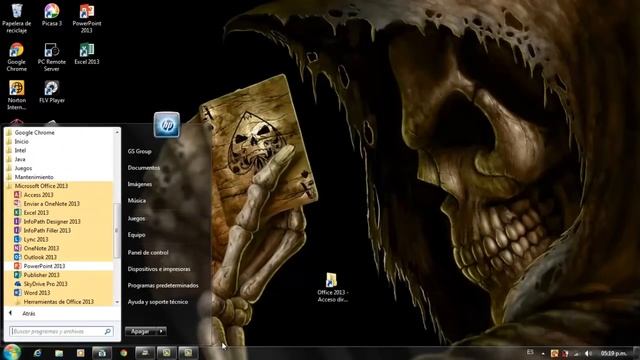
Task: Open Google Chrome from the taskbar
Action: [123, 353]
